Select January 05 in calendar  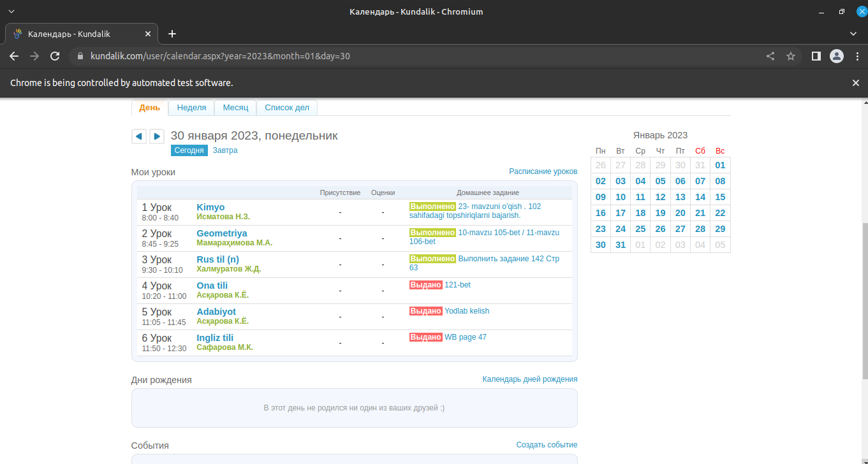[x=661, y=181]
